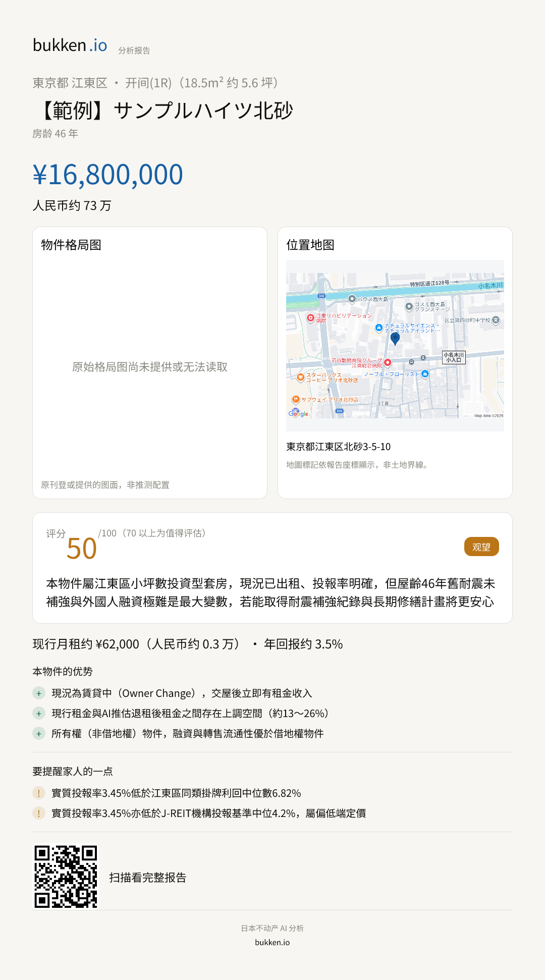Click the address 東京都江東区北砂3-5-10
This screenshot has height=980, width=545.
(339, 447)
